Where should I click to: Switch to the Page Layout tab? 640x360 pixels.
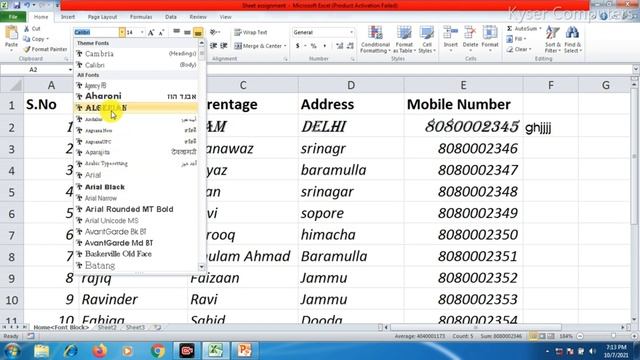coord(102,17)
